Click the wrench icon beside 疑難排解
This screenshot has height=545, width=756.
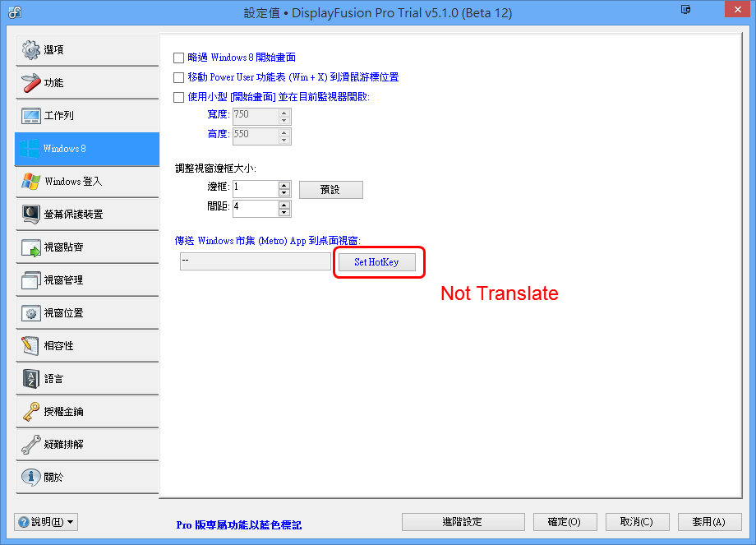click(31, 445)
